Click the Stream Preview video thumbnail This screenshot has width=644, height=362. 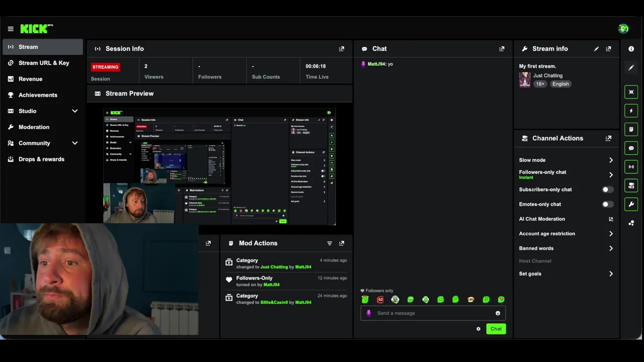pyautogui.click(x=219, y=166)
